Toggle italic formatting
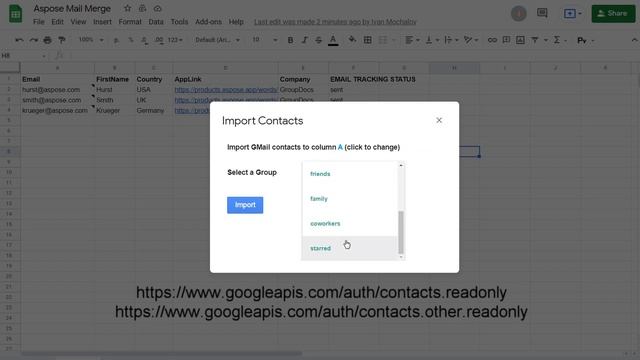The height and width of the screenshot is (360, 640). [x=304, y=40]
